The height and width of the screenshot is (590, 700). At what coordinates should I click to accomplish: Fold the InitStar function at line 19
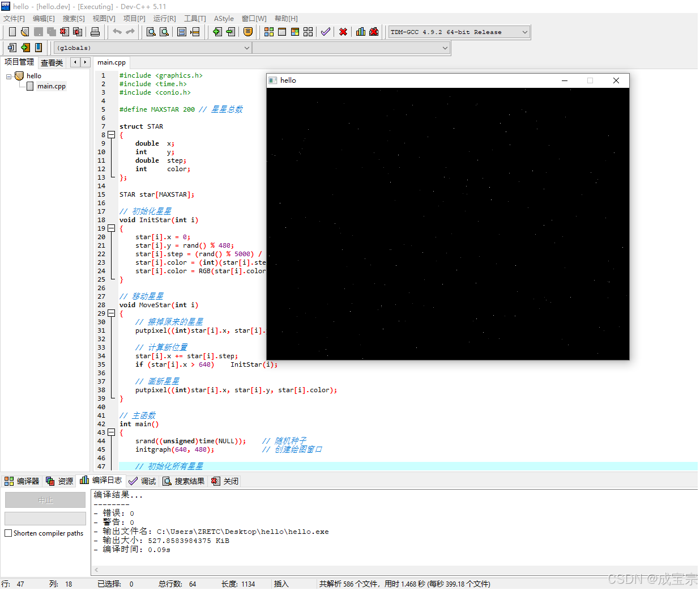tap(112, 228)
